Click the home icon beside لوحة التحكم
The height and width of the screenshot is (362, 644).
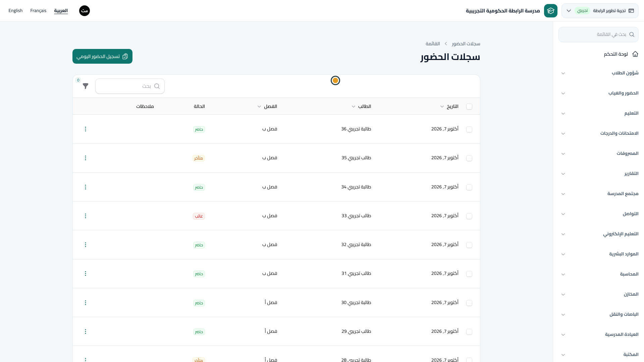[x=635, y=54]
